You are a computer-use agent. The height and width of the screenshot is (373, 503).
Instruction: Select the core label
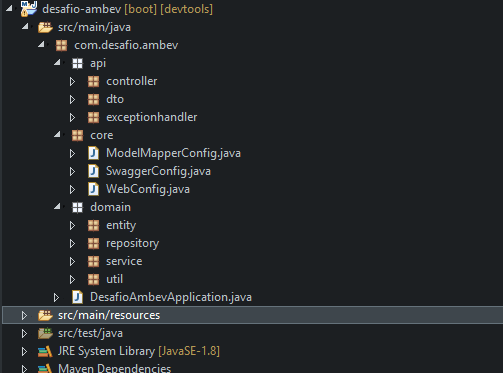click(102, 135)
